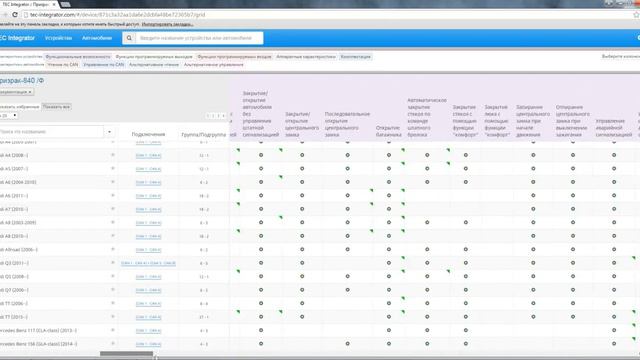Viewport: 640px width, 360px height.
Task: Click Закрытие/открытие центрального замка header
Action: 302,124
